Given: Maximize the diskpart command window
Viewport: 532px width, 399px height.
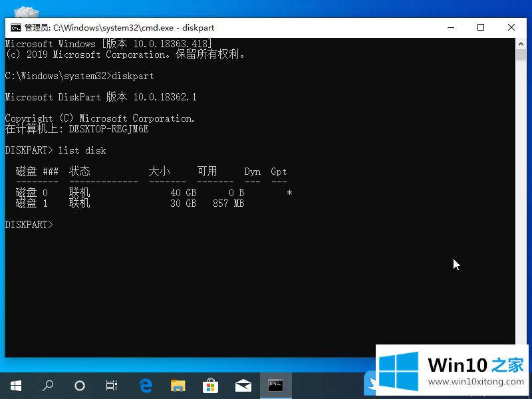Looking at the screenshot, I should pyautogui.click(x=481, y=27).
